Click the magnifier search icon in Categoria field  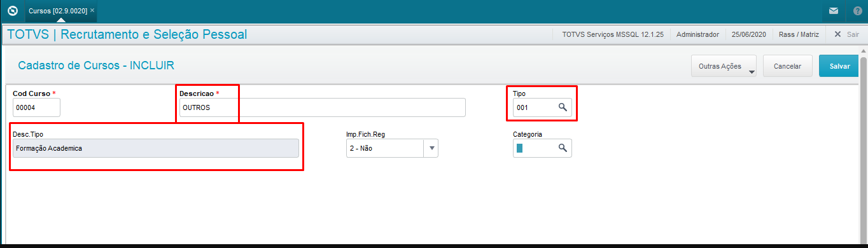point(563,148)
